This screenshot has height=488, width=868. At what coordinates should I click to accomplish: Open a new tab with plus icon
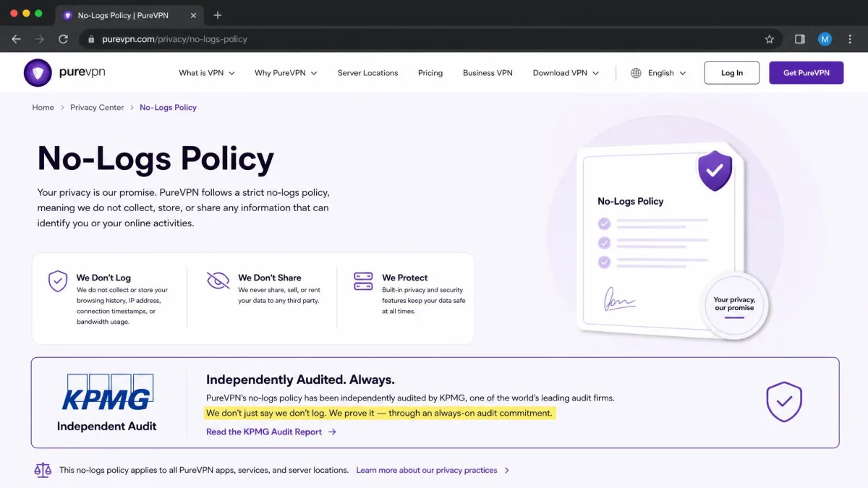tap(218, 15)
